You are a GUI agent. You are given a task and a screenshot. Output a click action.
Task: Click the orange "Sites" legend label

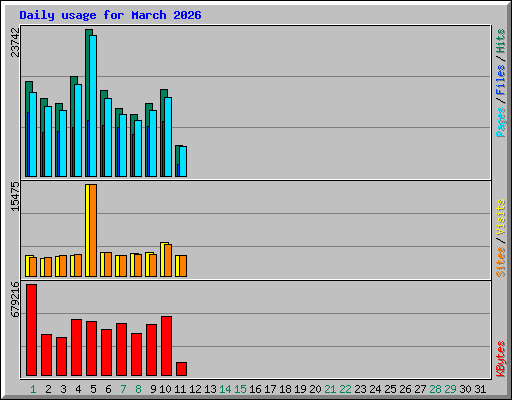[x=500, y=262]
